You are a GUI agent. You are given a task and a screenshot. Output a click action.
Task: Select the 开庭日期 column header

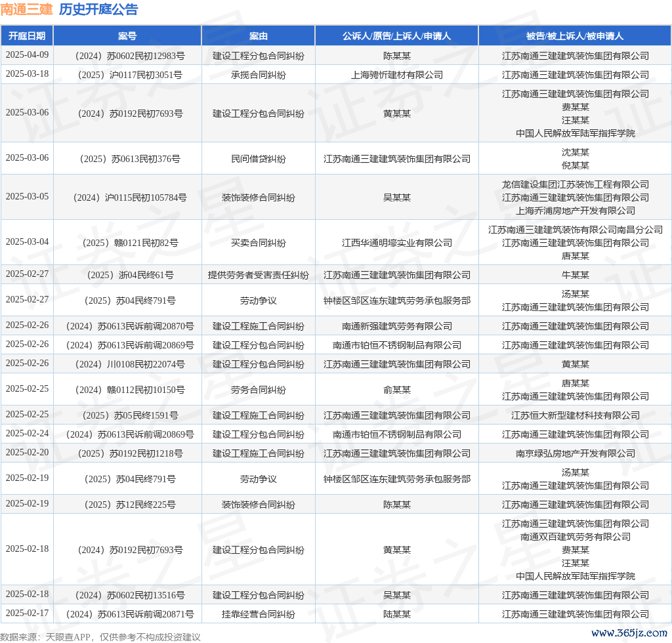tap(27, 36)
